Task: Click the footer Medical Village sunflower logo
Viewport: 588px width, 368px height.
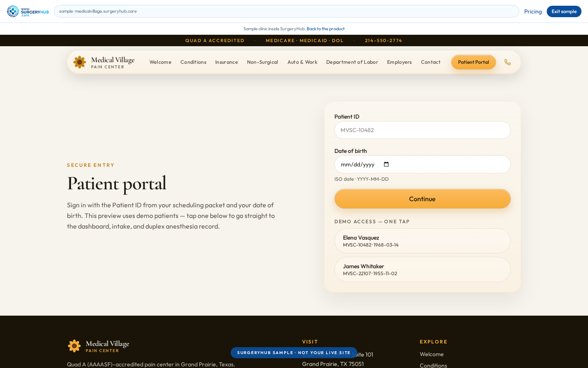Action: coord(74,346)
